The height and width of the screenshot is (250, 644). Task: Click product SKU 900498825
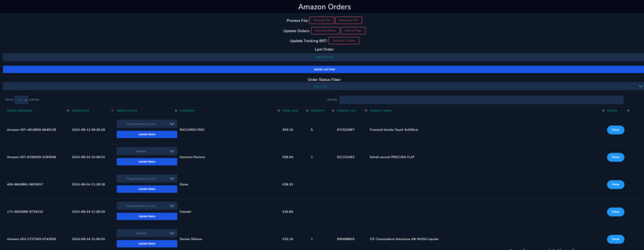click(x=345, y=239)
